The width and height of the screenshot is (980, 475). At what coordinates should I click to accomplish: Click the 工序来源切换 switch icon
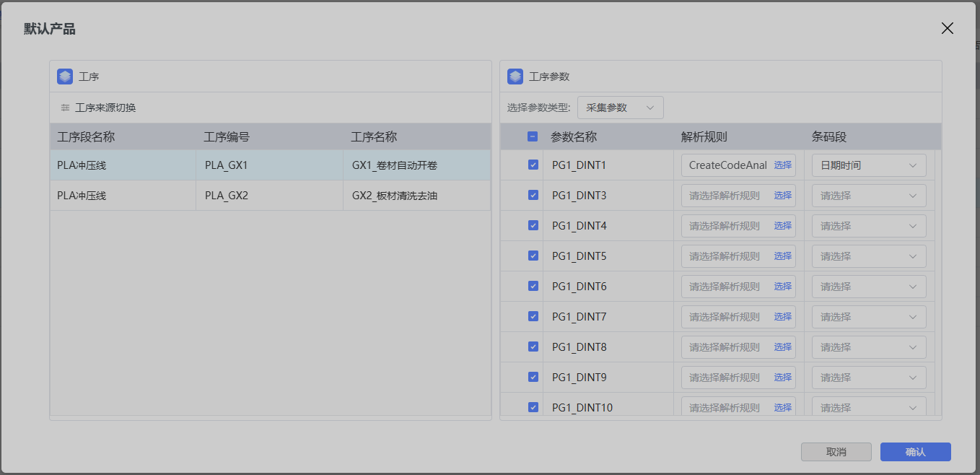66,108
